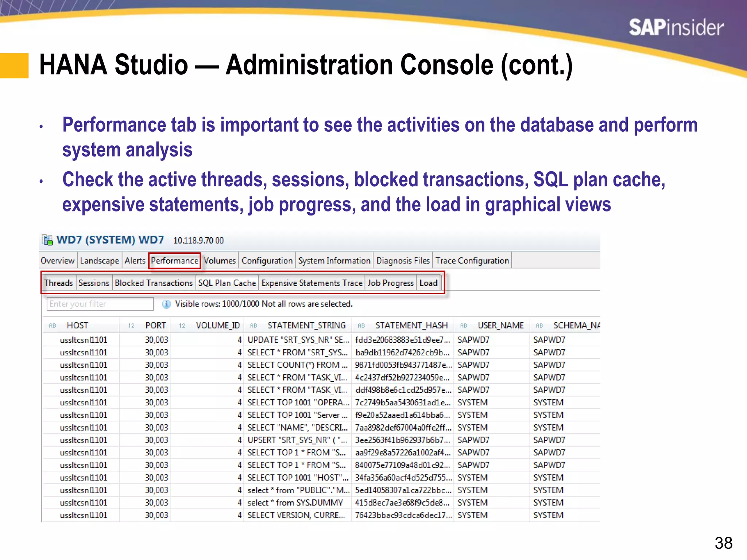Viewport: 747px width, 560px height.
Task: Select the SELECT COUNT(*) FROM statement cell
Action: [298, 365]
